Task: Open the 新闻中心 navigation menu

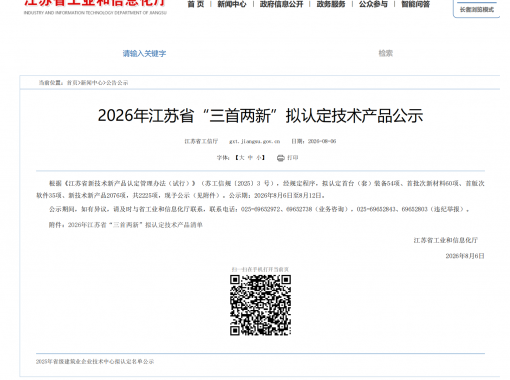Action: 232,4
